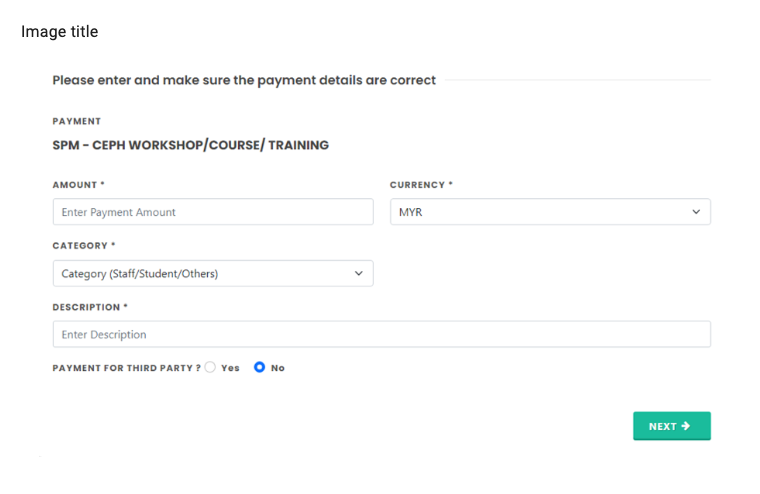Click the CATEGORY field label
This screenshot has width=760, height=494.
[83, 246]
